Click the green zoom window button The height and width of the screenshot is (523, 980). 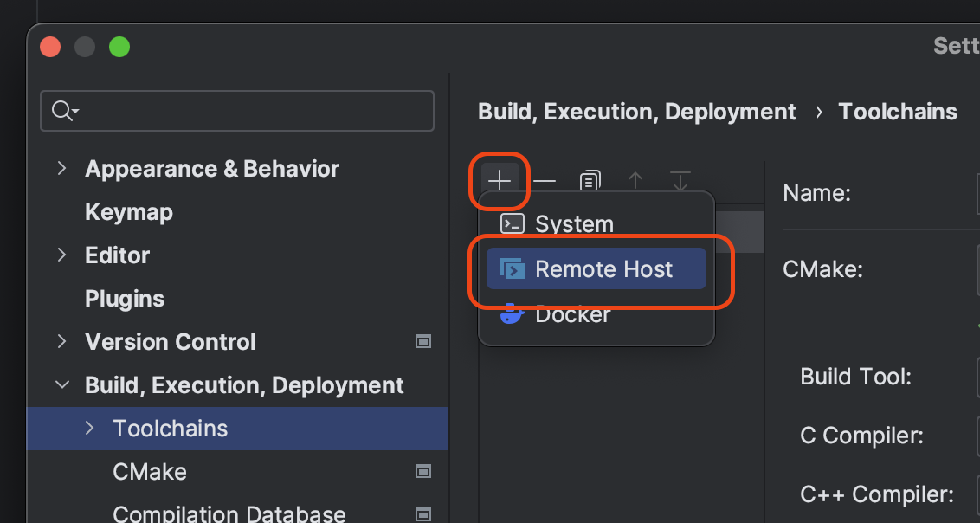[119, 47]
